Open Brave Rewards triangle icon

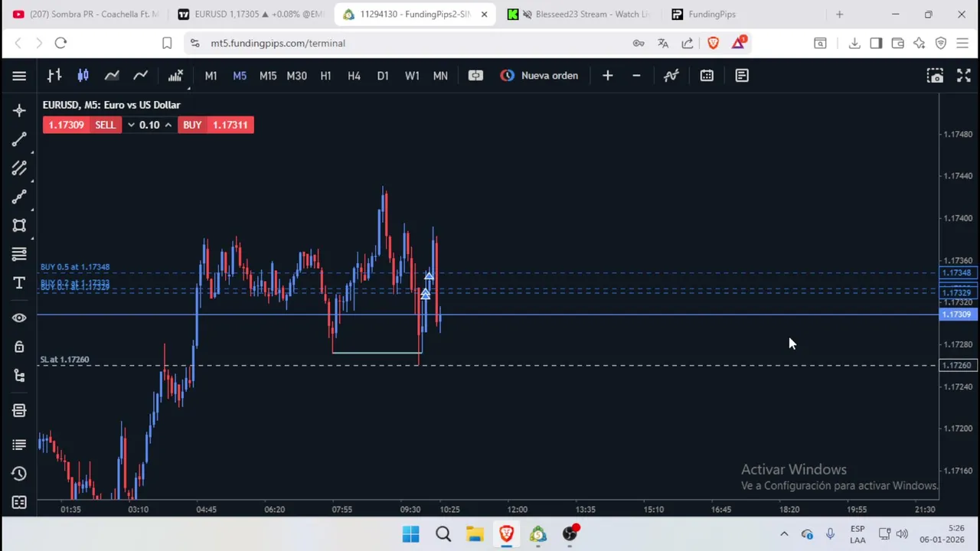(x=738, y=43)
